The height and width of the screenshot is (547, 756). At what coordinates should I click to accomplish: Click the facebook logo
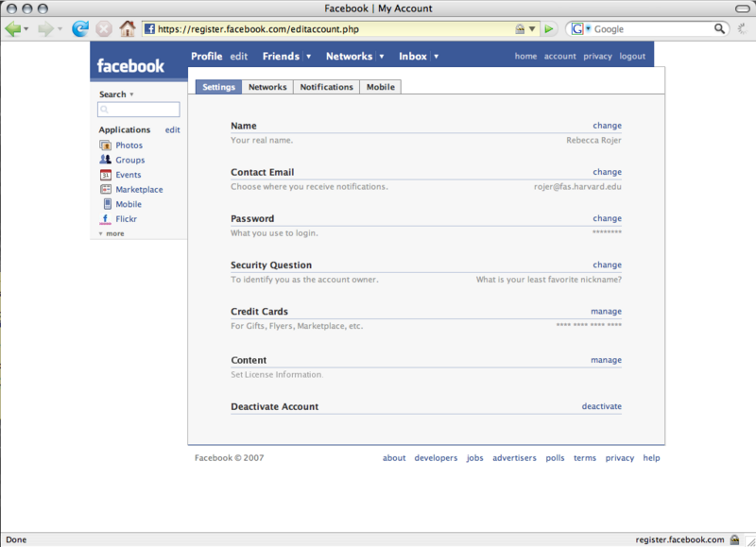(130, 66)
